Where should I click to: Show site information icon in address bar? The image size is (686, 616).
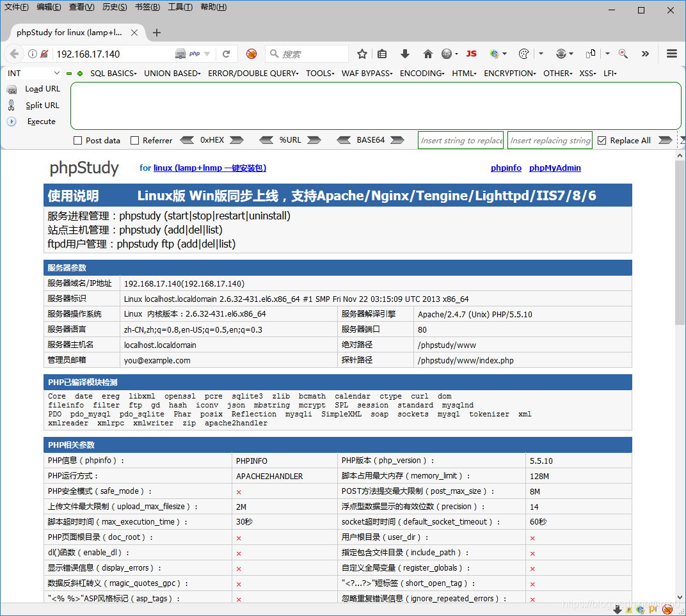pos(33,54)
